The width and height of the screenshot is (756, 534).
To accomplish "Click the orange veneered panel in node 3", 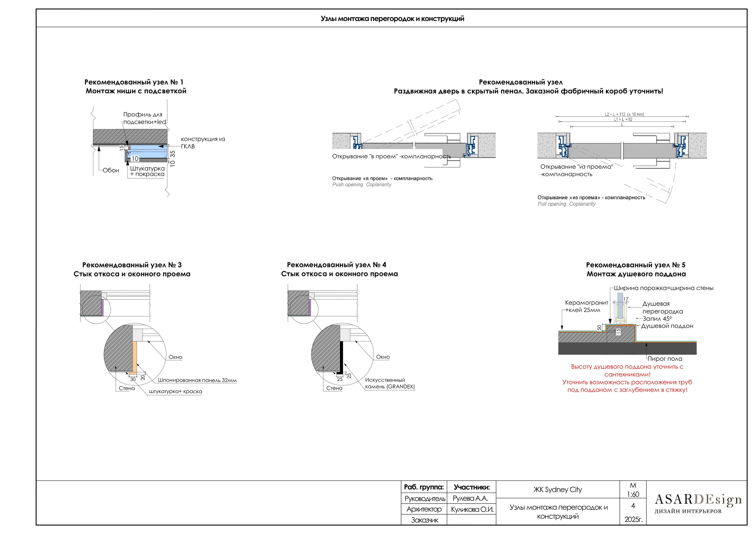I will point(135,357).
